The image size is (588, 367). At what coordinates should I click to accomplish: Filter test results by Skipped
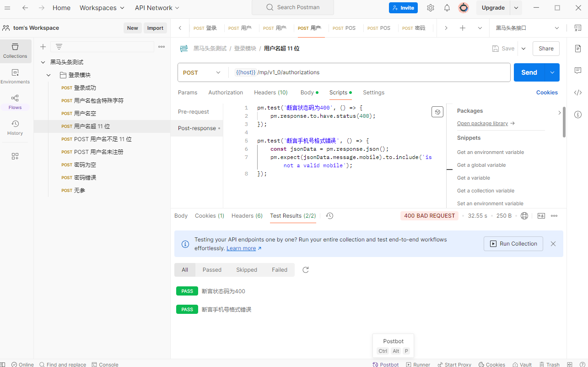coord(247,270)
